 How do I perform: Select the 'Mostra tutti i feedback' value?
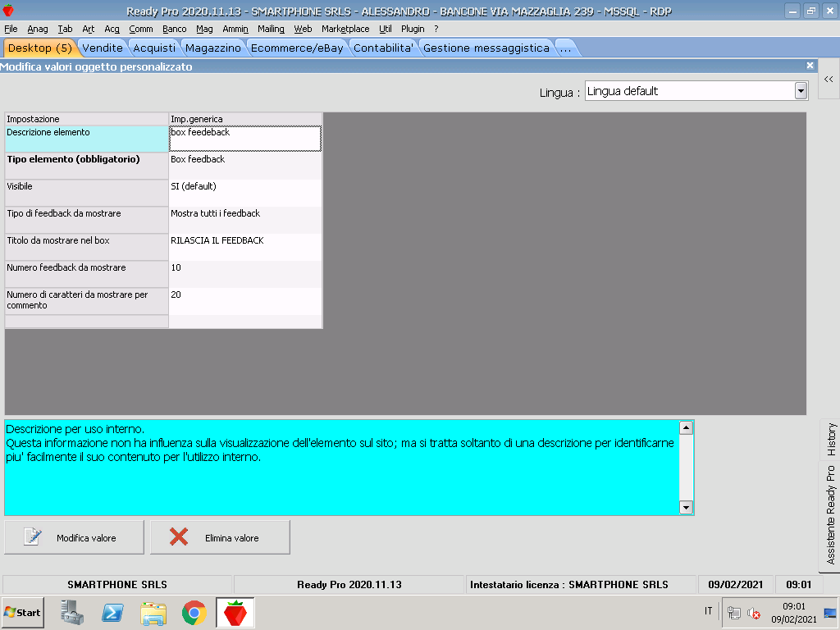pos(245,220)
